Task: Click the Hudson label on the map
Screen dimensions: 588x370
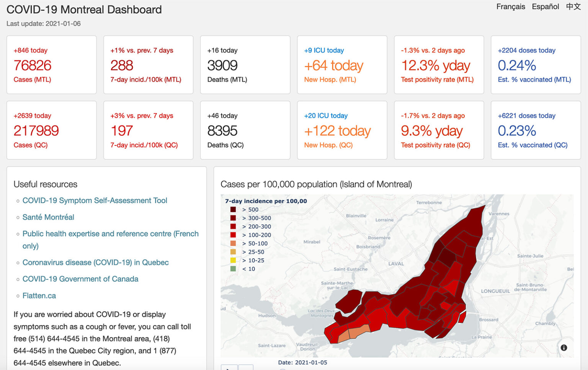Action: point(267,316)
